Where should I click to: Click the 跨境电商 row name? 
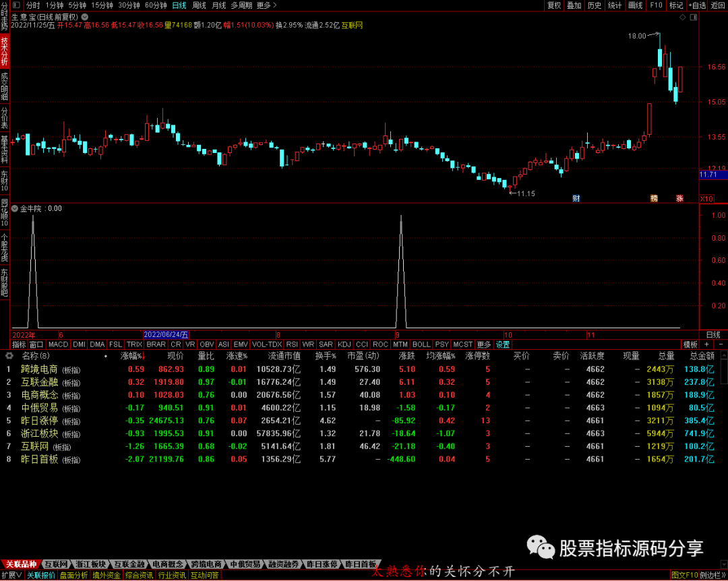click(x=40, y=369)
